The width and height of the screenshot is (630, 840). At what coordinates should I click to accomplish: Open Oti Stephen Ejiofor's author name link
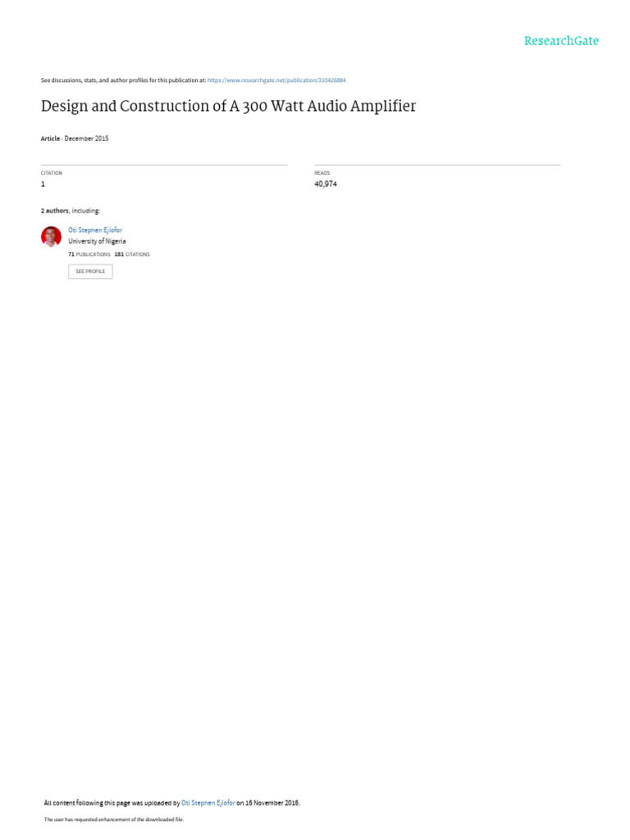pos(95,230)
